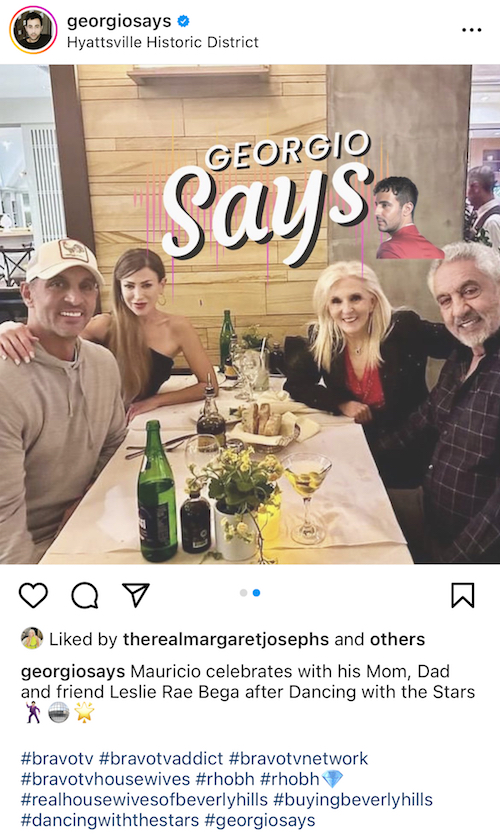Image resolution: width=500 pixels, height=836 pixels.
Task: Open the Hyattsville Historic District location
Action: coord(163,43)
